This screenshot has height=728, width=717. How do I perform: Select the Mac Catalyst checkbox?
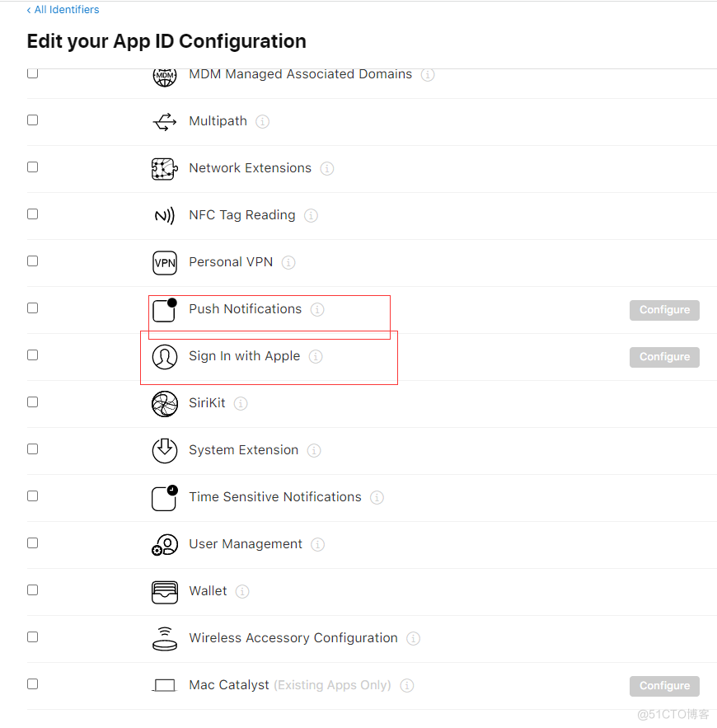pyautogui.click(x=32, y=684)
